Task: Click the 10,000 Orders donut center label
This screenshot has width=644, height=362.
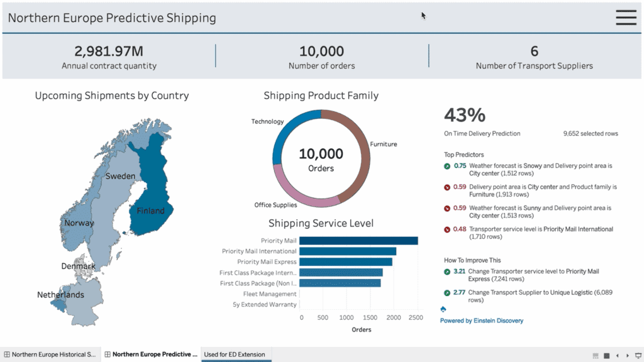Action: 321,160
